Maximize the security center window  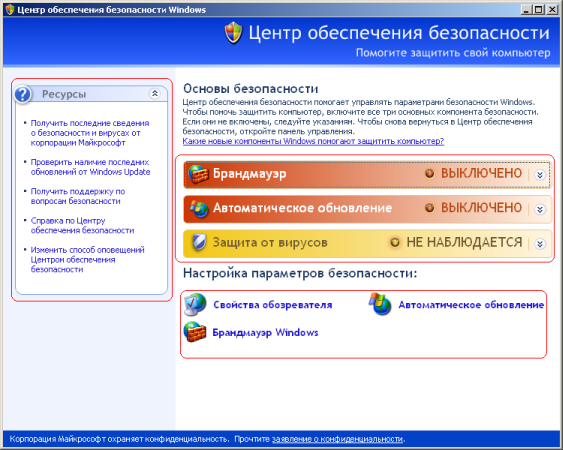point(539,9)
